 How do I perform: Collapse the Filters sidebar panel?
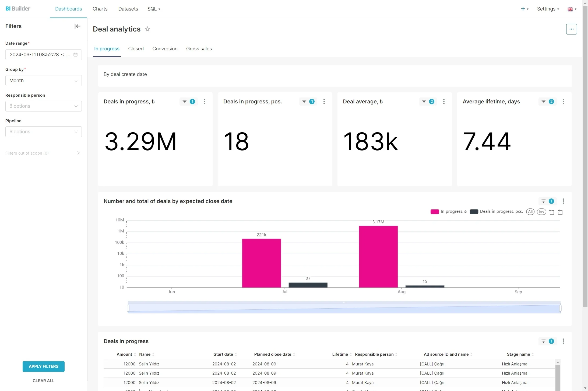(78, 26)
